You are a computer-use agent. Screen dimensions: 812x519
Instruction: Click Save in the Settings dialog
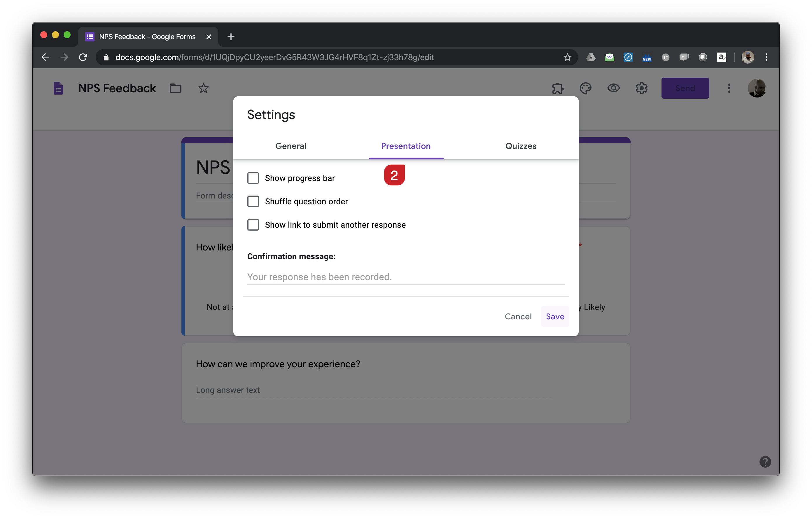(x=555, y=316)
